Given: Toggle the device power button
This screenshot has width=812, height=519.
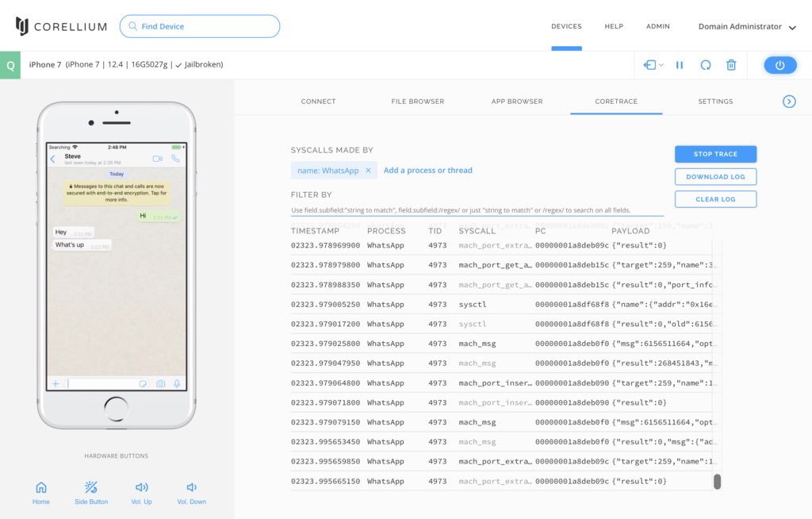Looking at the screenshot, I should [x=780, y=65].
